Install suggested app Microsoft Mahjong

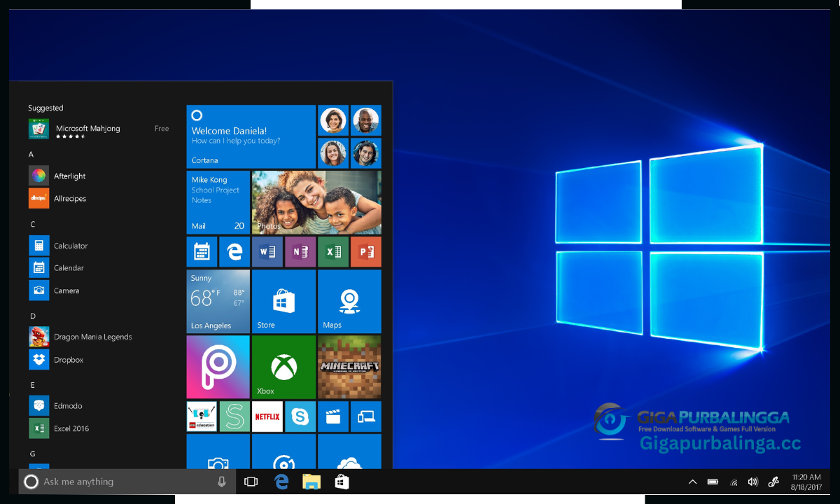point(99,129)
